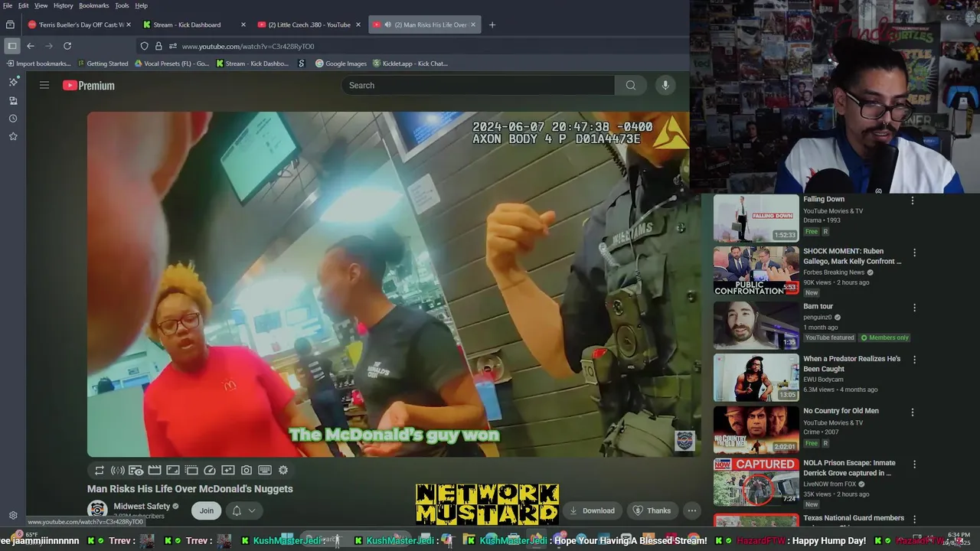Open Google Images bookmark
This screenshot has width=980, height=551.
click(x=341, y=64)
